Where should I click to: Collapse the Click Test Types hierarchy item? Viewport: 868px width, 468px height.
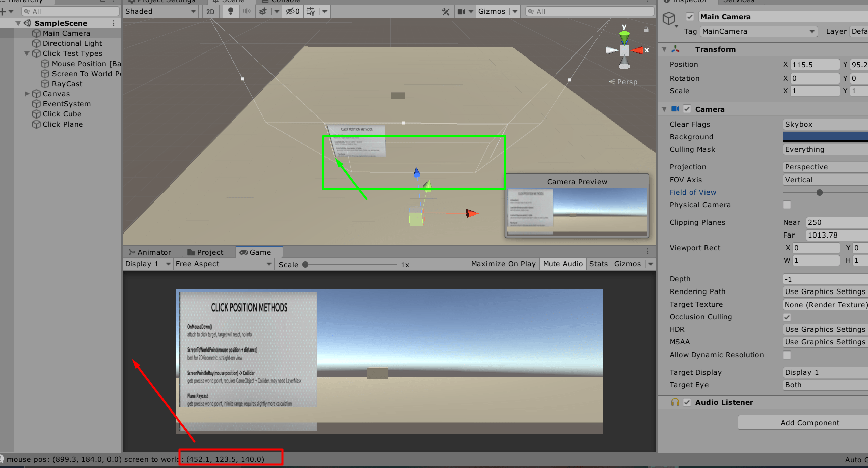click(26, 53)
